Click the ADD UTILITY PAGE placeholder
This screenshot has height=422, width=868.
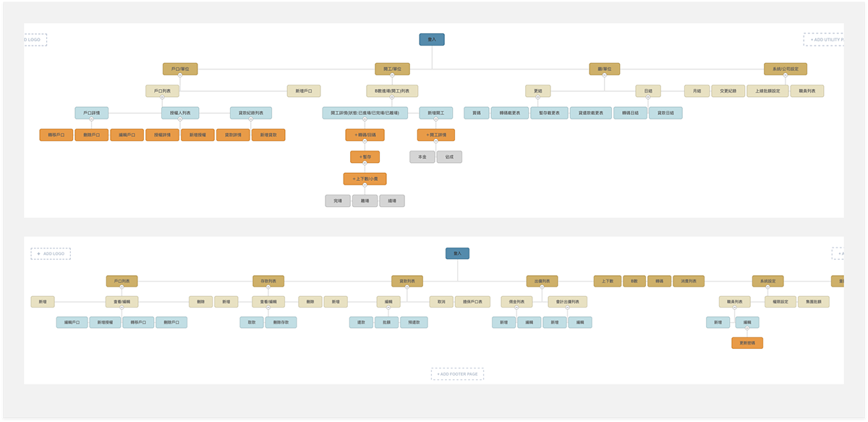(824, 39)
